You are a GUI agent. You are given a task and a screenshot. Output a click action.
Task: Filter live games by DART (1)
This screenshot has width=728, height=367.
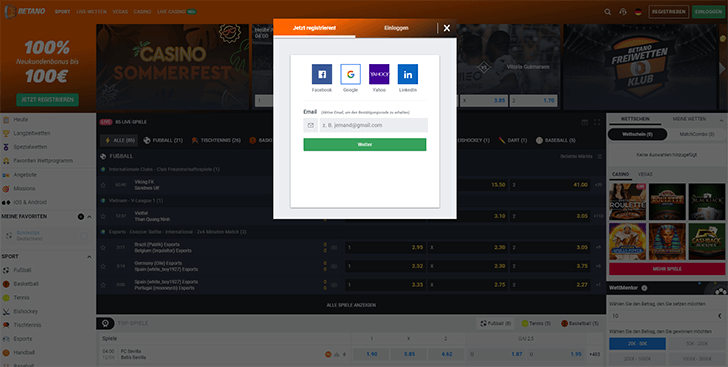coord(513,140)
